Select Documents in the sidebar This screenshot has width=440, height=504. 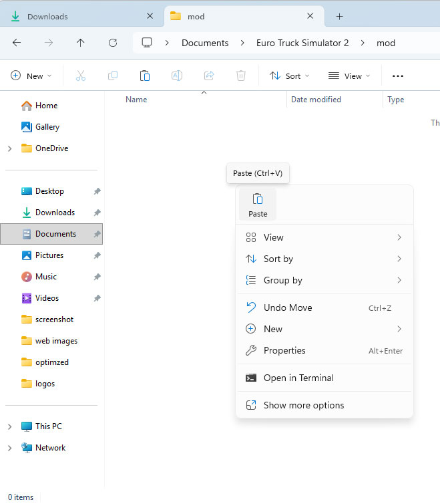[51, 234]
